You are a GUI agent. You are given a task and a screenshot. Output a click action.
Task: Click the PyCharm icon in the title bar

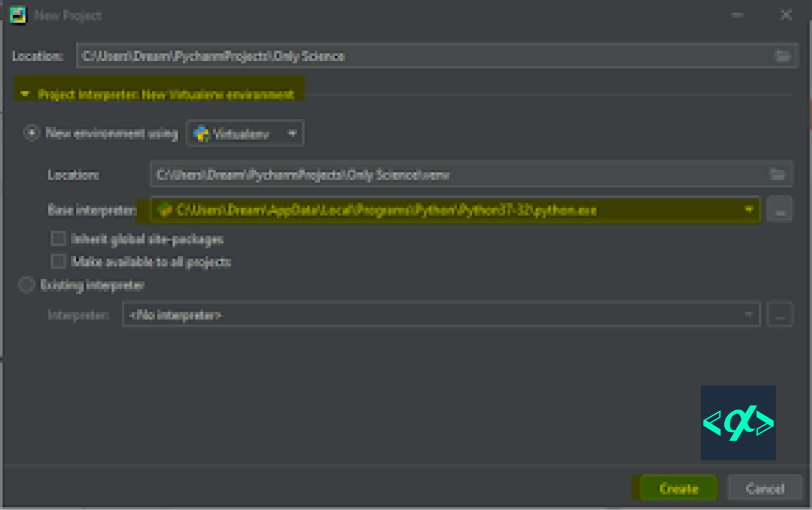[18, 15]
